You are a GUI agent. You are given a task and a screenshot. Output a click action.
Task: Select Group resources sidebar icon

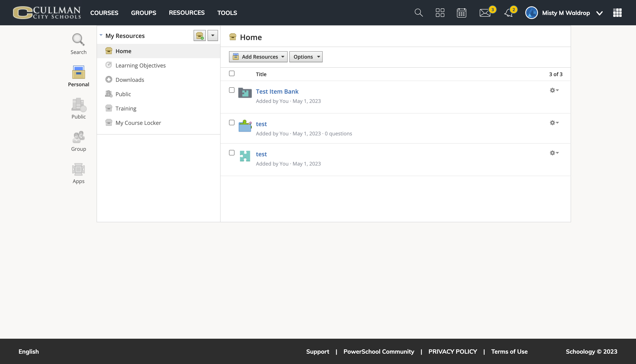(78, 141)
